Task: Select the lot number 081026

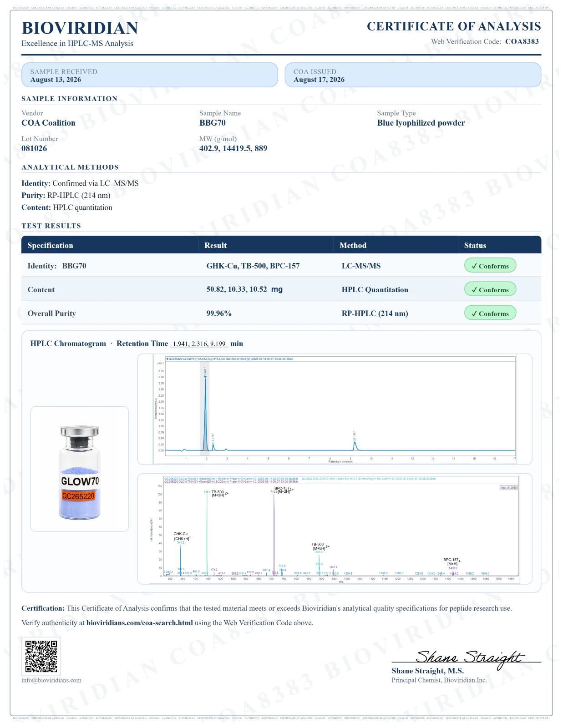Action: tap(34, 148)
